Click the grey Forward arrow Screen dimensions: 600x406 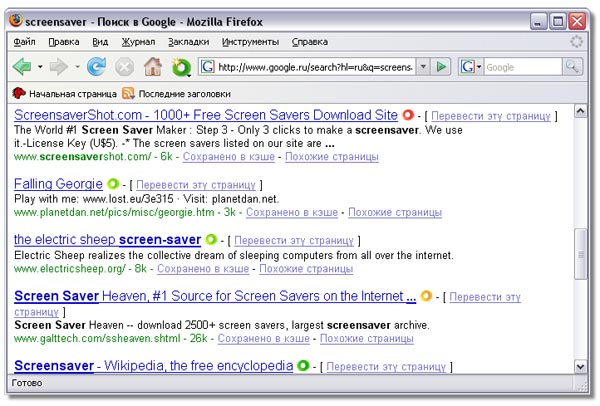59,67
